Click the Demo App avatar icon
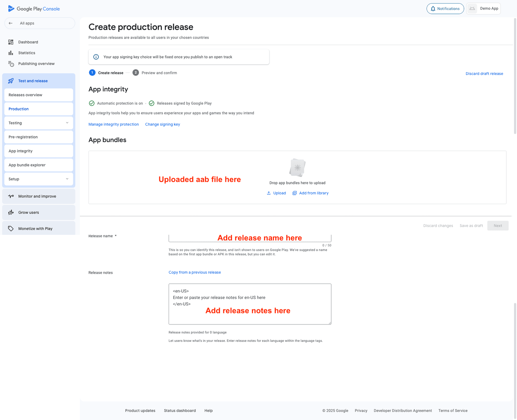Screen dimensions: 517x420 (472, 8)
